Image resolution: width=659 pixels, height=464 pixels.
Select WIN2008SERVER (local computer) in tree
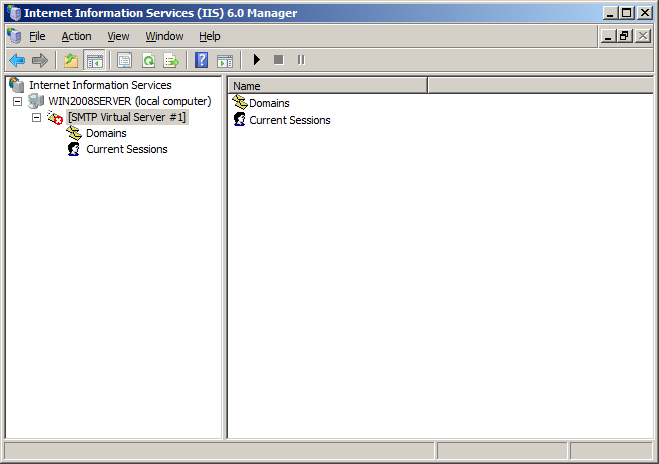coord(130,101)
